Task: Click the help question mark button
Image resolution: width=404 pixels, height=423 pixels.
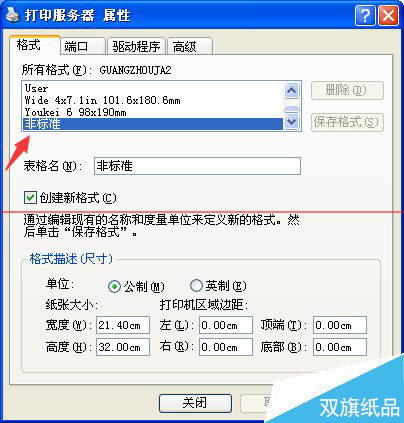Action: click(x=365, y=15)
